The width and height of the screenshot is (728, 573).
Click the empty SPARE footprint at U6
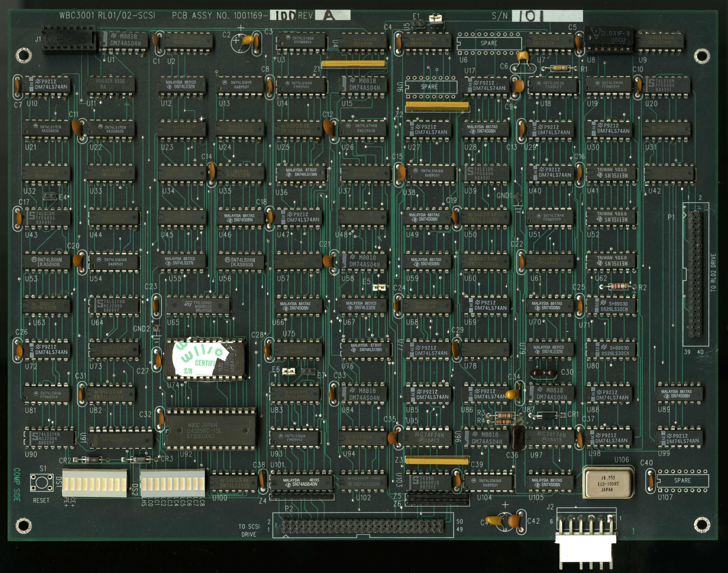(489, 43)
